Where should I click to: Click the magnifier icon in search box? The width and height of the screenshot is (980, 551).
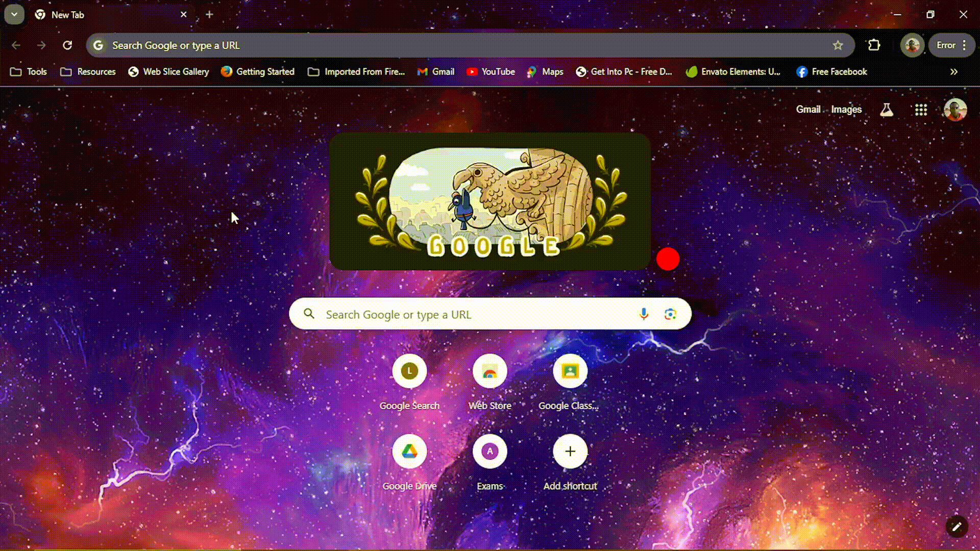[x=309, y=314]
